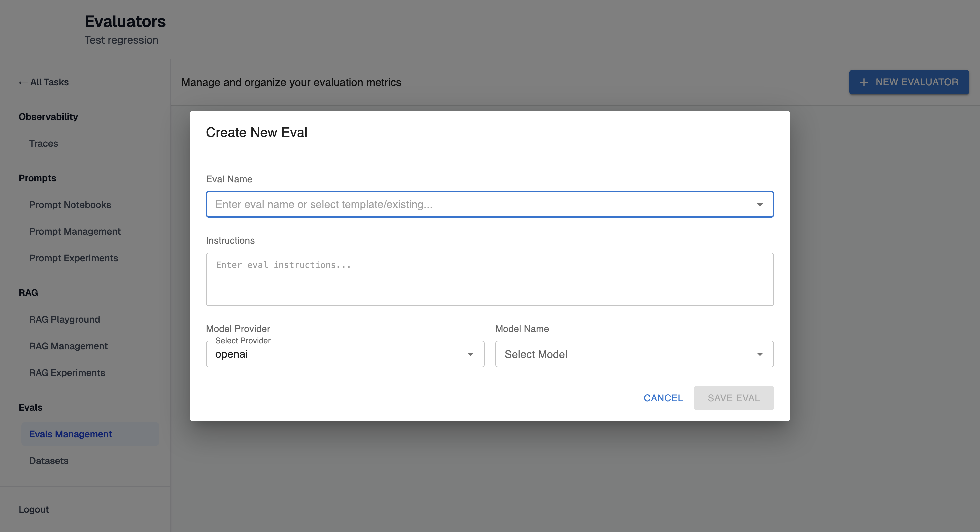The width and height of the screenshot is (980, 532).
Task: Click the Eval Name input field
Action: pos(479,204)
